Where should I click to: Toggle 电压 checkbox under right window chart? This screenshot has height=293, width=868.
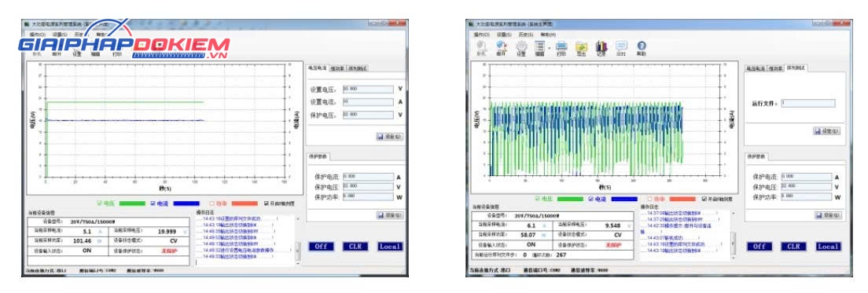(538, 199)
